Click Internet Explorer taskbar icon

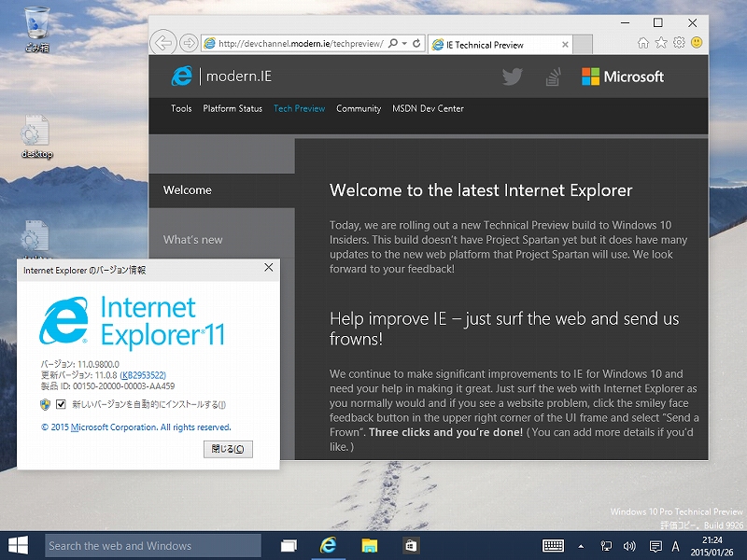coord(329,546)
